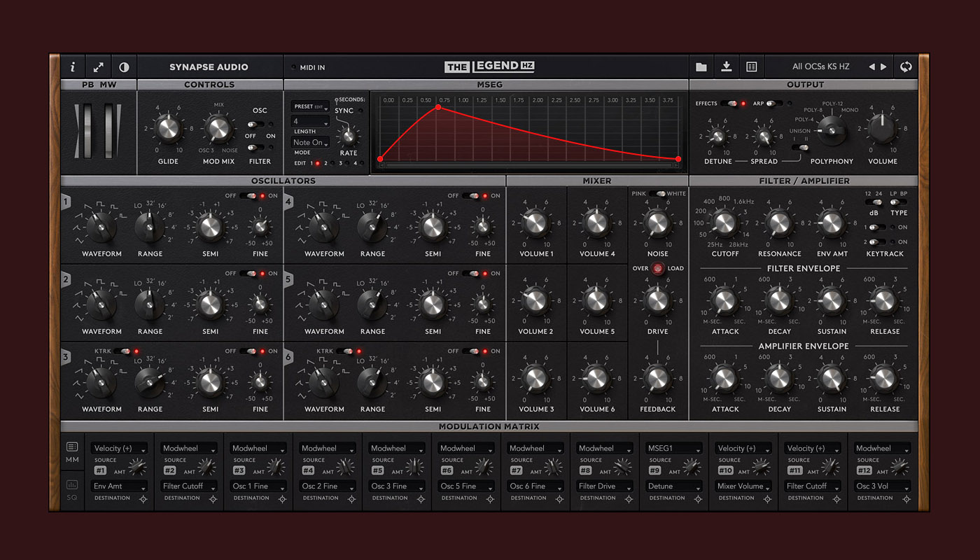Click the MSEG horizontal scrollbar
980x560 pixels.
(528, 166)
